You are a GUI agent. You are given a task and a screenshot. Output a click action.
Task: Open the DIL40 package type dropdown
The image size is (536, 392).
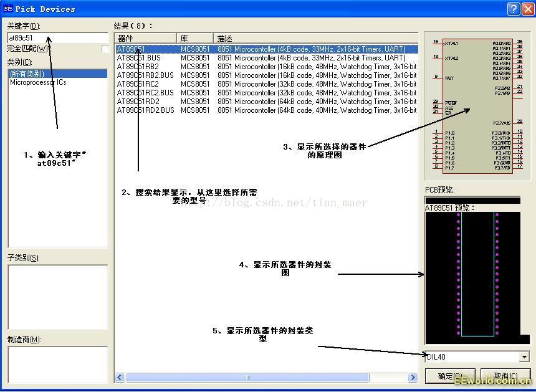point(524,357)
